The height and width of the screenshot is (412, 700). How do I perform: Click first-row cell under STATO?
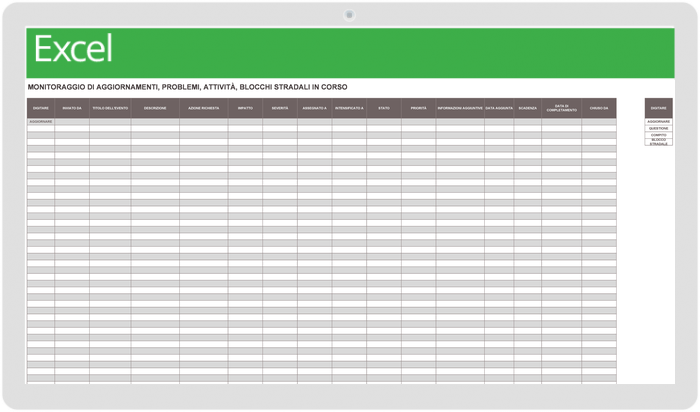click(384, 121)
